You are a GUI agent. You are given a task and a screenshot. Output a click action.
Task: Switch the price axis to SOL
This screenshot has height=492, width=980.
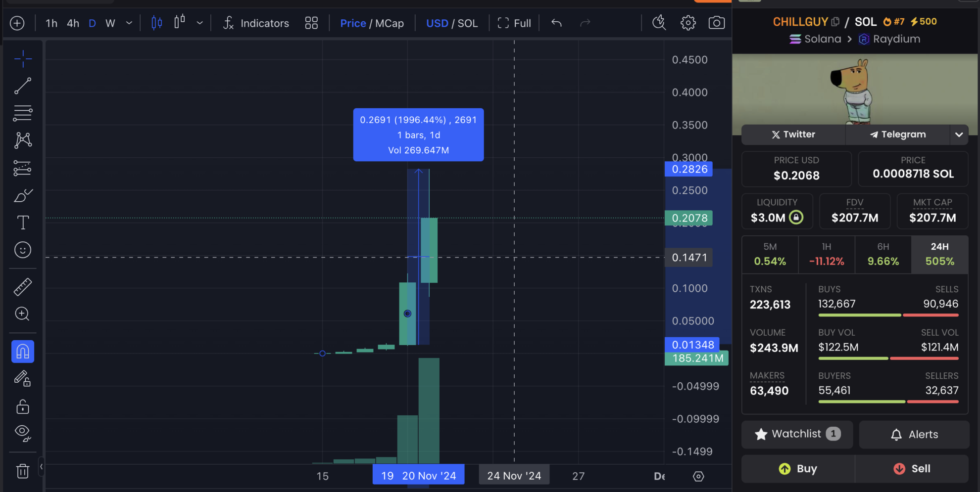[467, 23]
